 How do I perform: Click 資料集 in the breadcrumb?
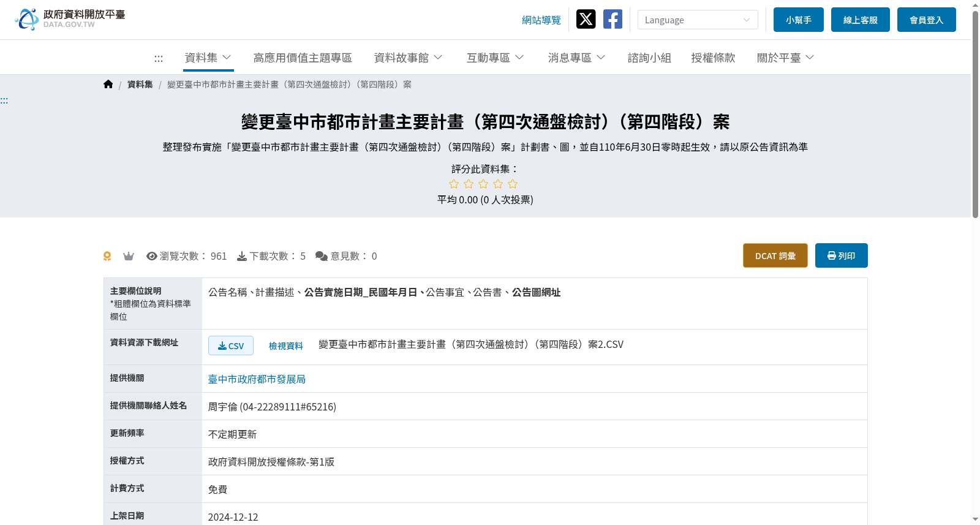pos(140,85)
